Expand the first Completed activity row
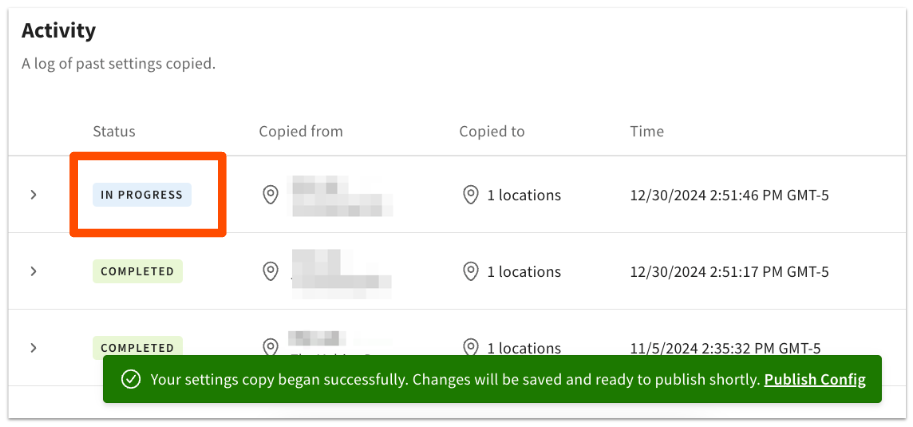The height and width of the screenshot is (427, 913). (33, 271)
